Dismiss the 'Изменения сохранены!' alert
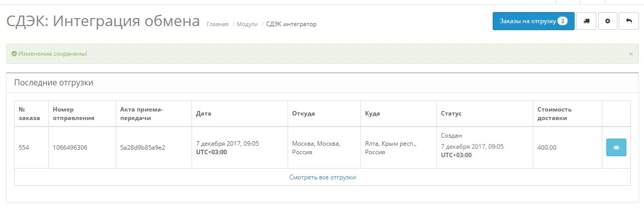Viewport: 644px width, 222px height. tap(631, 53)
